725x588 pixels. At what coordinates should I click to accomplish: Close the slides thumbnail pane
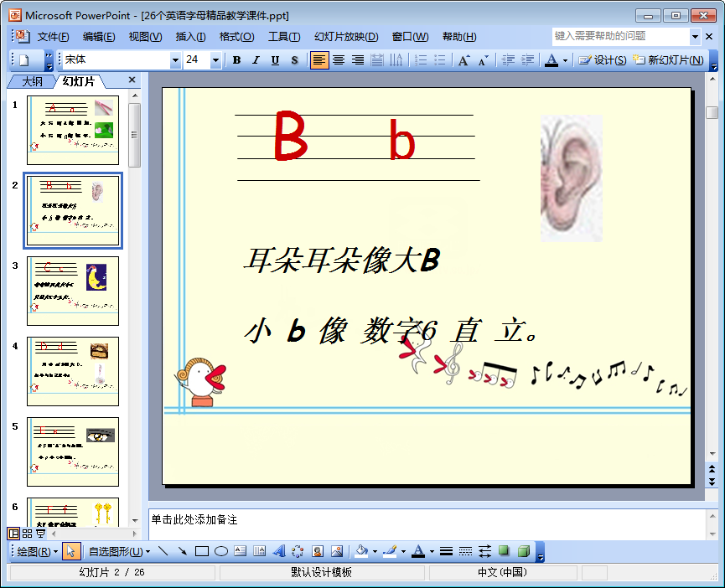click(x=132, y=80)
